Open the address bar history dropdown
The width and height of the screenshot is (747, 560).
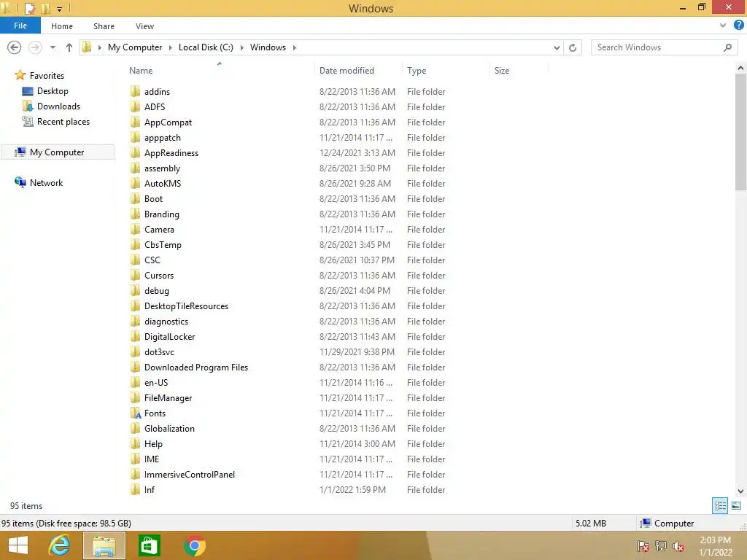(557, 47)
